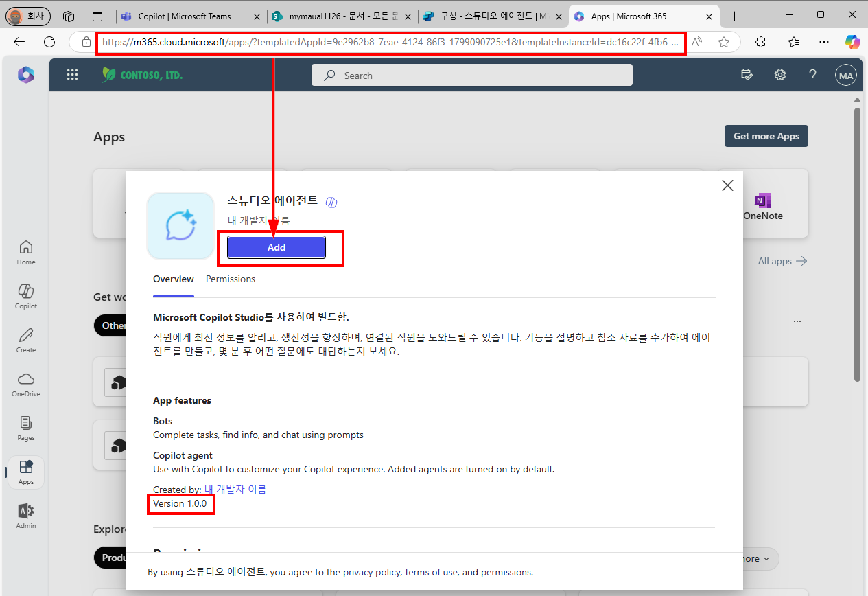This screenshot has width=868, height=596.
Task: Click the calendar-edit icon left of the settings gear
Action: (747, 76)
